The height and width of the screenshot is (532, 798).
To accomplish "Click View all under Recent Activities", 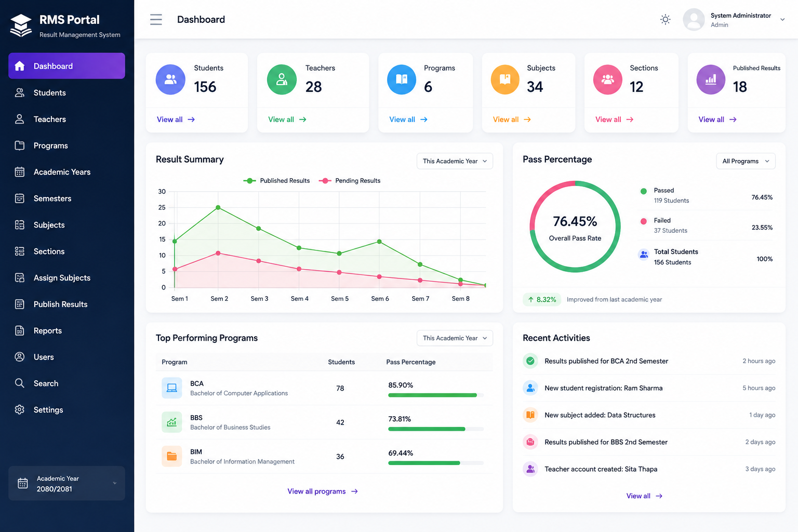I will pyautogui.click(x=644, y=496).
